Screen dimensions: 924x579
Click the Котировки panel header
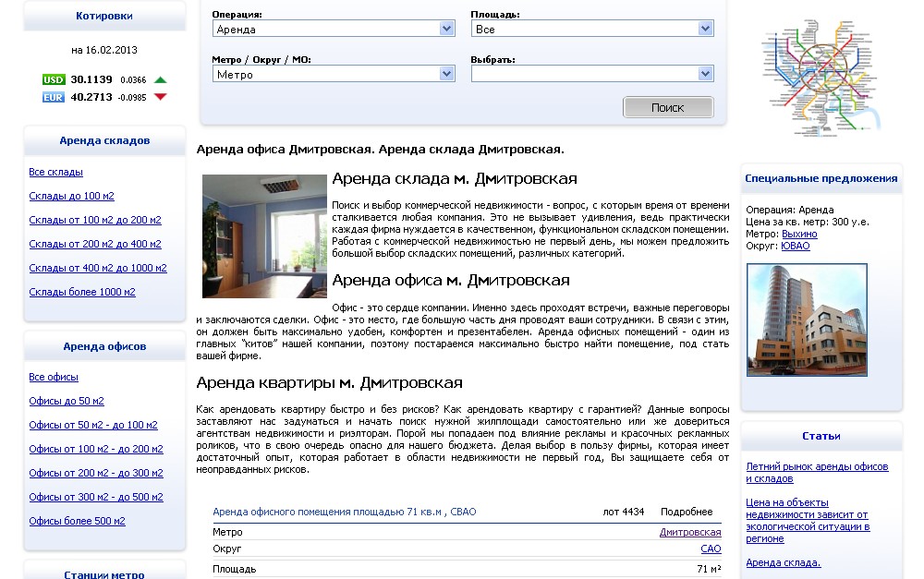click(x=104, y=16)
